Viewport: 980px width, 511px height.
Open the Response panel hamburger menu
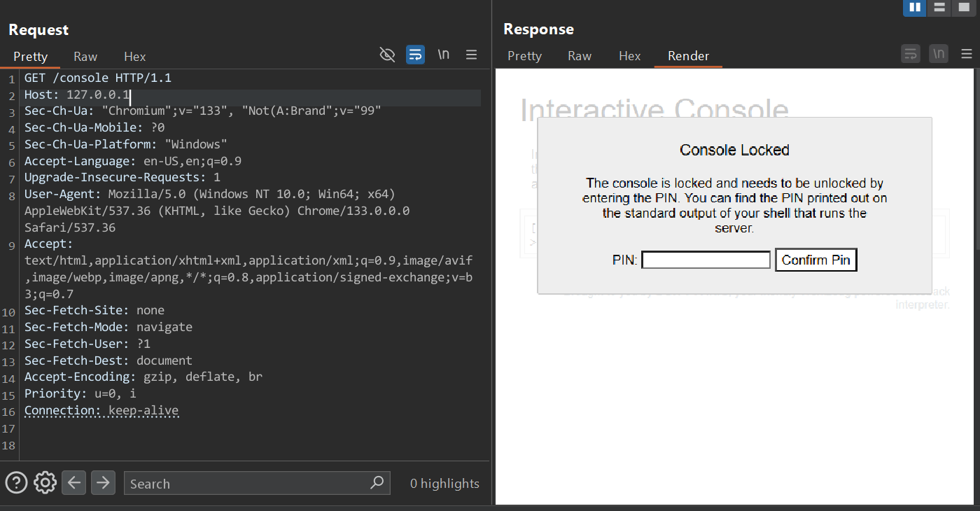tap(967, 54)
